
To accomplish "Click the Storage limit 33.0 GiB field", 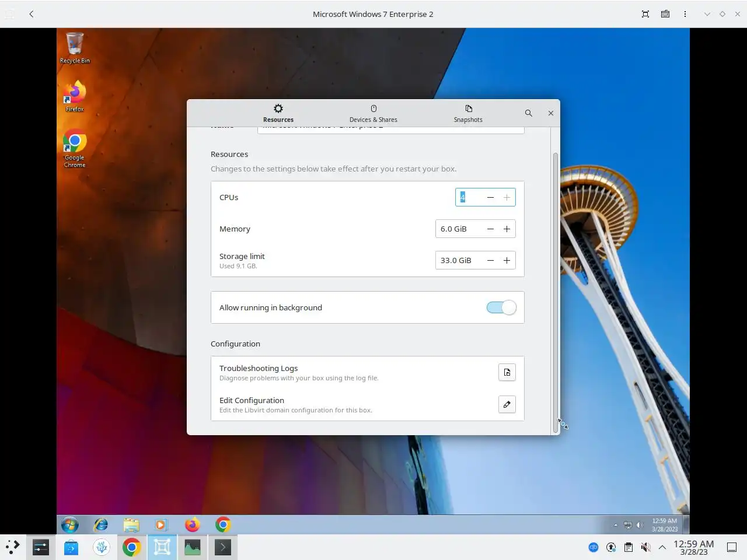I will [459, 260].
